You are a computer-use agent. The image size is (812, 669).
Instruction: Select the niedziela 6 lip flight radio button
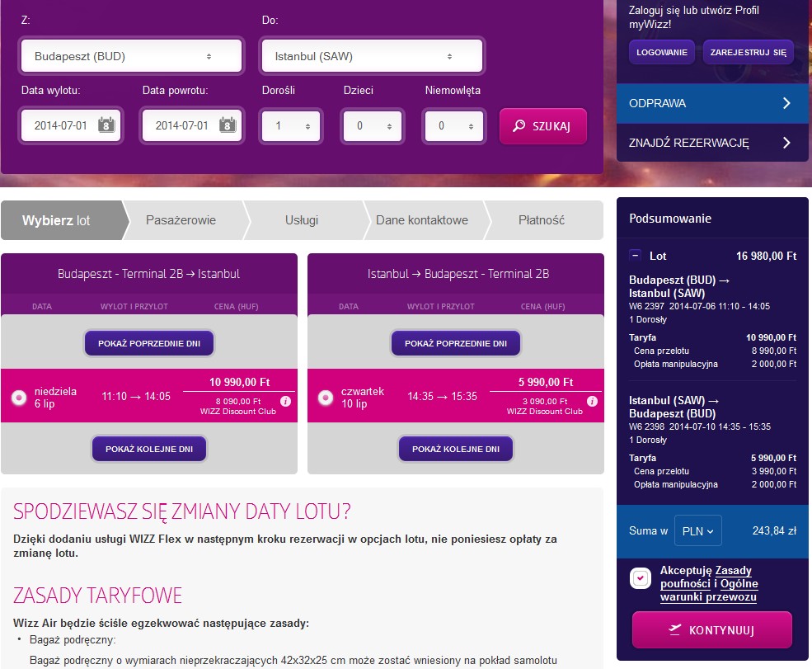pos(19,398)
